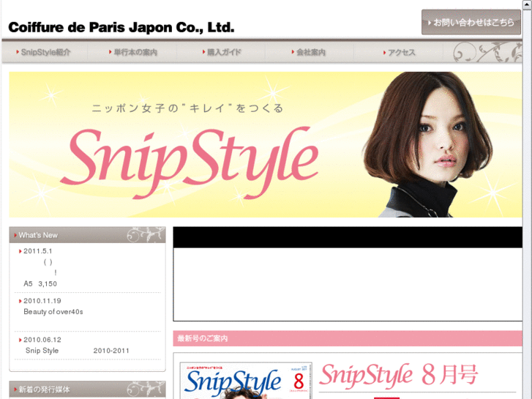Click the red arrow beside 2010.06.12
Image resolution: width=532 pixels, height=399 pixels.
click(20, 340)
